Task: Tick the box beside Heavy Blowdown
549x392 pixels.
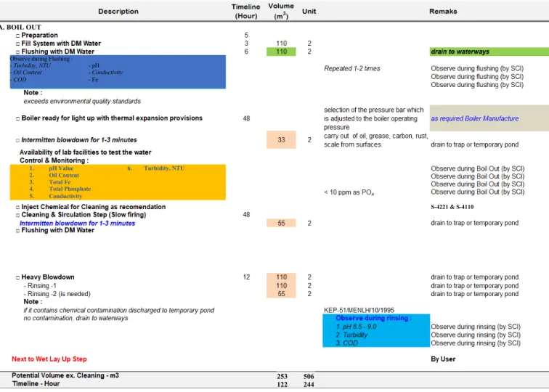Action: [x=17, y=277]
